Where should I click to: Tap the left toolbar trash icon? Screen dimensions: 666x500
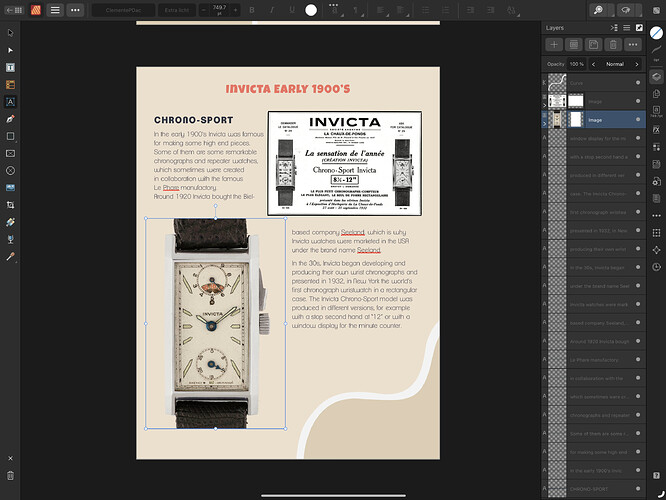[11, 476]
